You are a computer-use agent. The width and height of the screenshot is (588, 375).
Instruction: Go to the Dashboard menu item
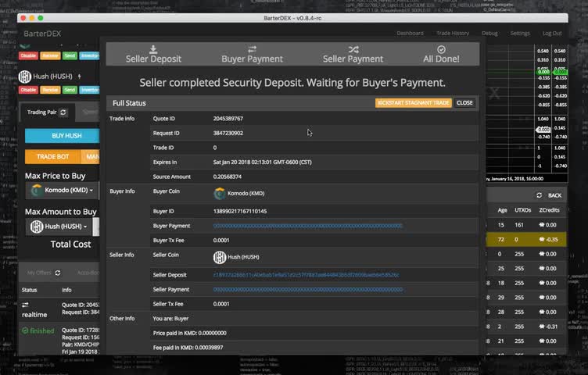(410, 34)
